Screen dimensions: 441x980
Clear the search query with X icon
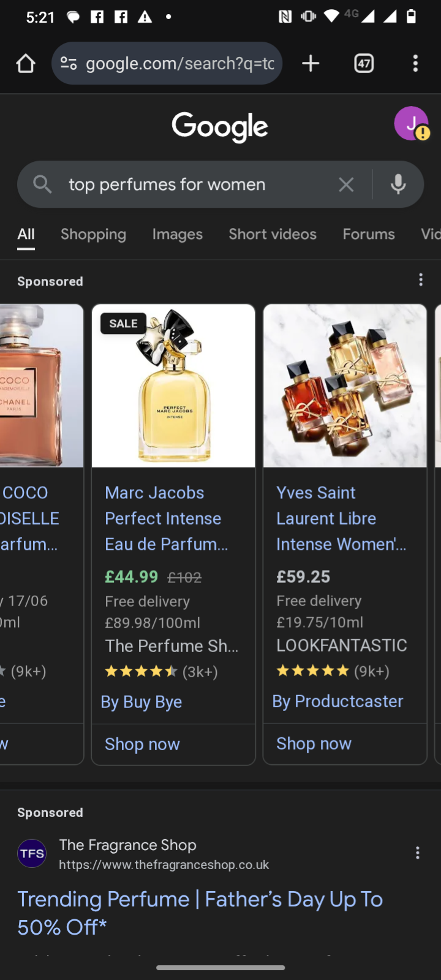click(x=346, y=184)
